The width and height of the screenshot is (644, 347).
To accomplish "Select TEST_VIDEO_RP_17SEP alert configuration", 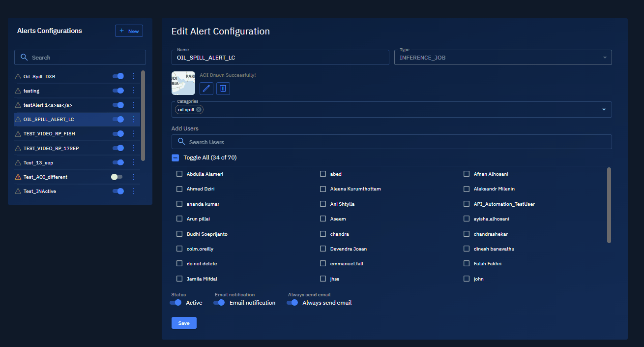I will (49, 148).
